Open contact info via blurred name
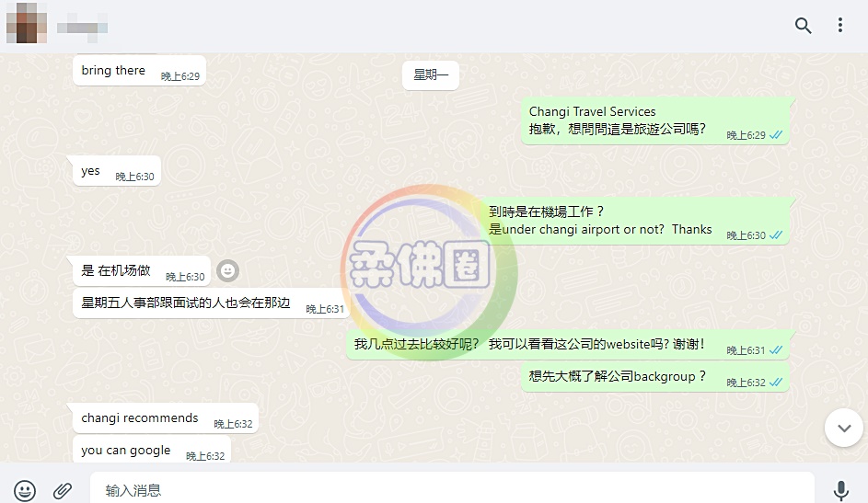 [x=82, y=27]
